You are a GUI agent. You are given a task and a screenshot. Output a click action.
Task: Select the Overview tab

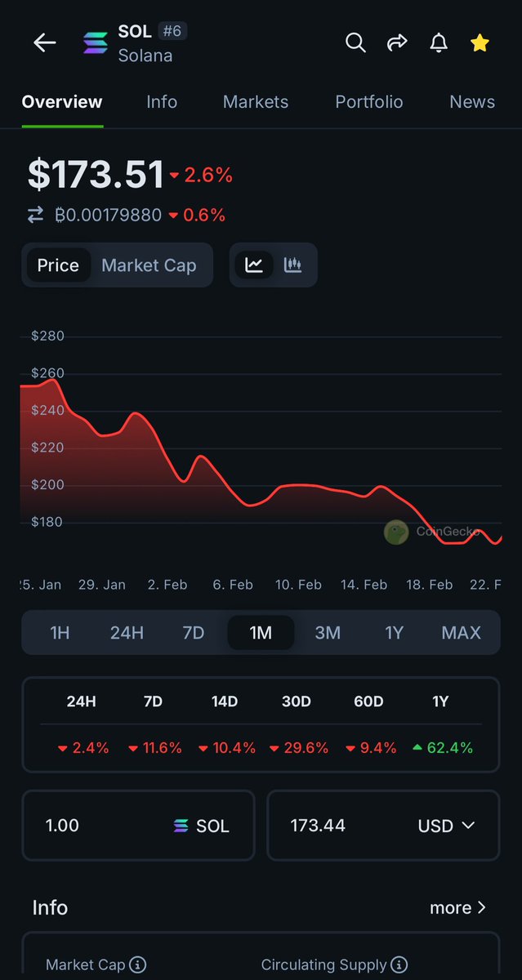[x=62, y=102]
